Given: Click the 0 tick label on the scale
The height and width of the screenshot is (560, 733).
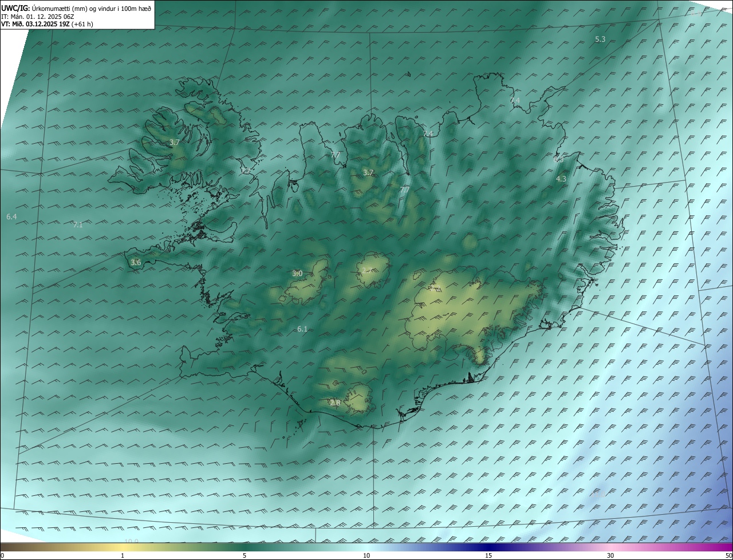Looking at the screenshot, I should (x=2, y=555).
